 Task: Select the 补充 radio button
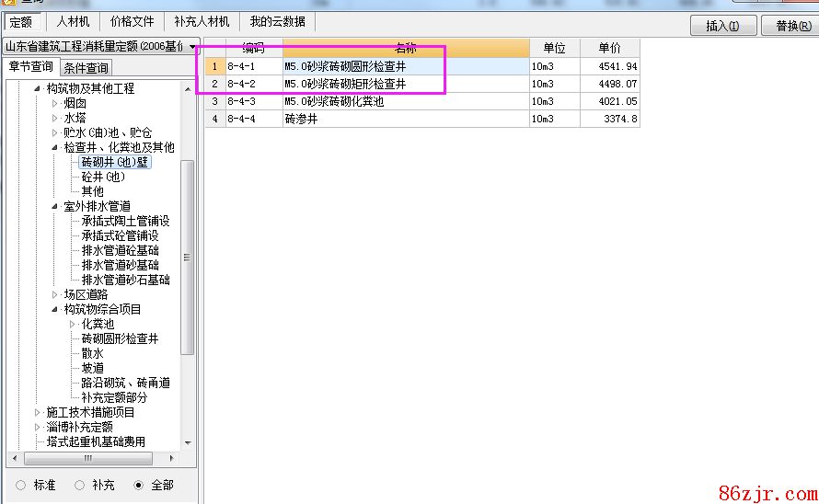pos(79,485)
